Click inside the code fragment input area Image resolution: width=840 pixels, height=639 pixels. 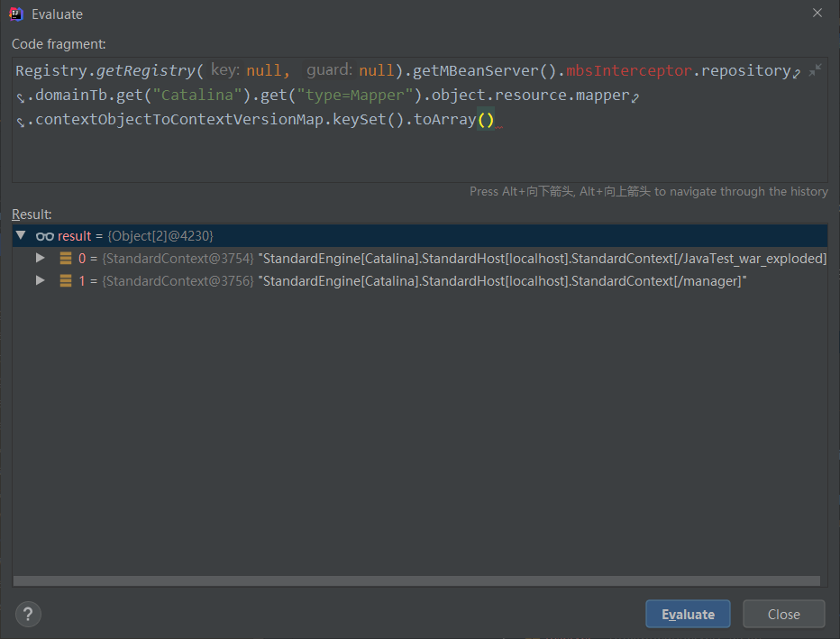tap(419, 120)
